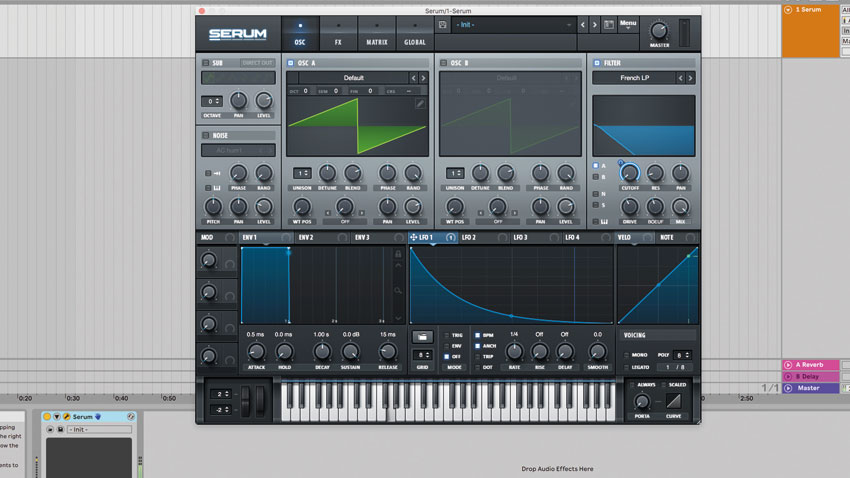Click the LFO 1 curve display
Screen dimensions: 850x478
click(512, 286)
